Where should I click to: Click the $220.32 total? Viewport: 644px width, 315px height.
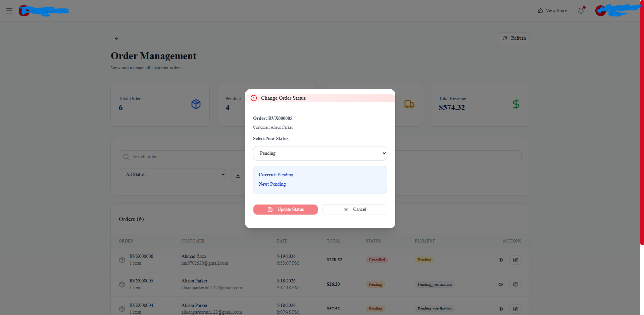pos(334,260)
